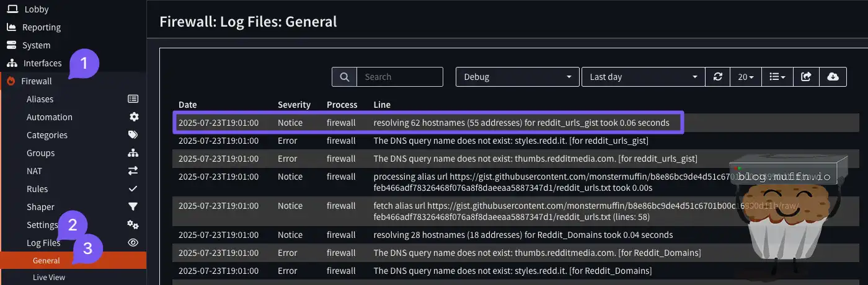Viewport: 868px width, 285px height.
Task: Click the Shaper funnel icon
Action: click(x=133, y=207)
